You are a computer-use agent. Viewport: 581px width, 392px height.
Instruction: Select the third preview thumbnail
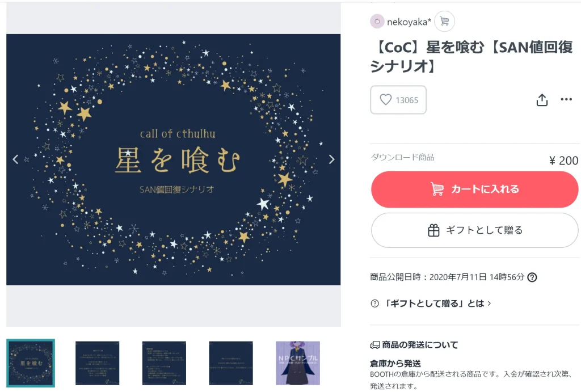tap(164, 363)
